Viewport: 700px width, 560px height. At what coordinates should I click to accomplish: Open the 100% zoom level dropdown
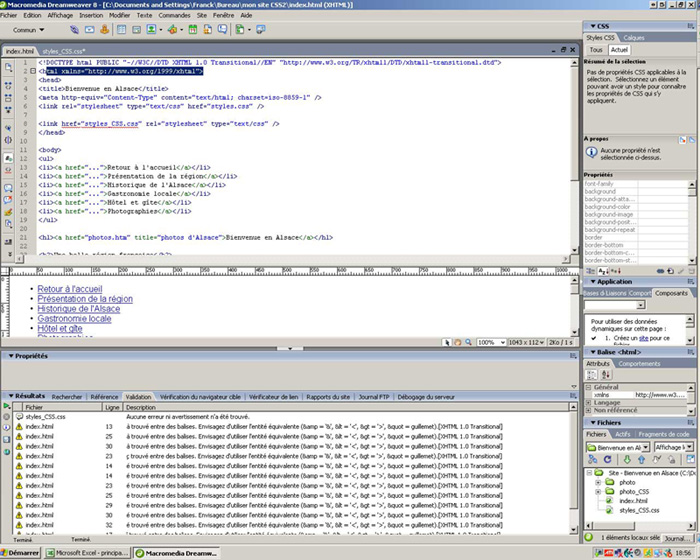(491, 342)
